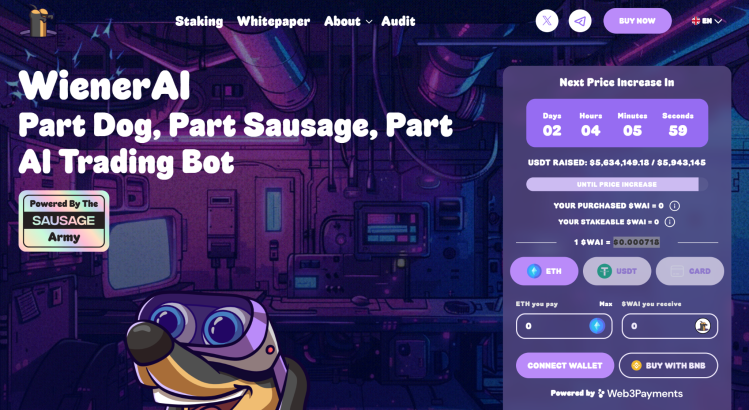The image size is (749, 410).
Task: Go to the Audit page
Action: click(x=398, y=21)
